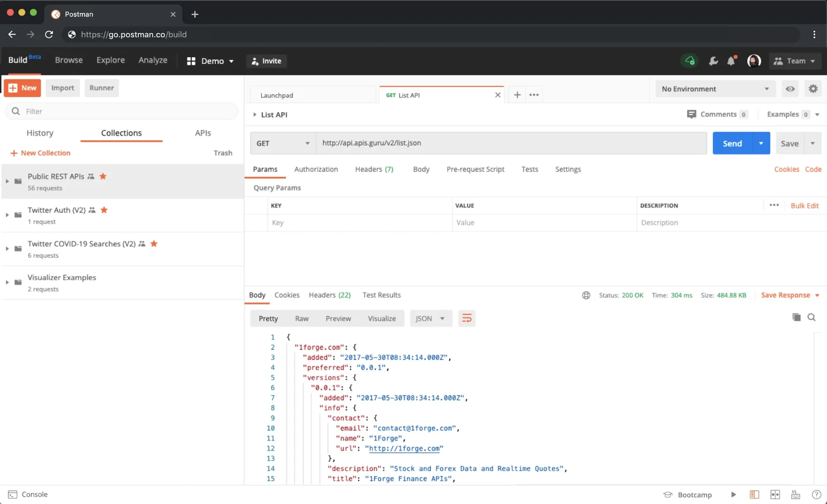This screenshot has height=504, width=827.
Task: Expand the Visualizer Examples collection
Action: pos(7,282)
